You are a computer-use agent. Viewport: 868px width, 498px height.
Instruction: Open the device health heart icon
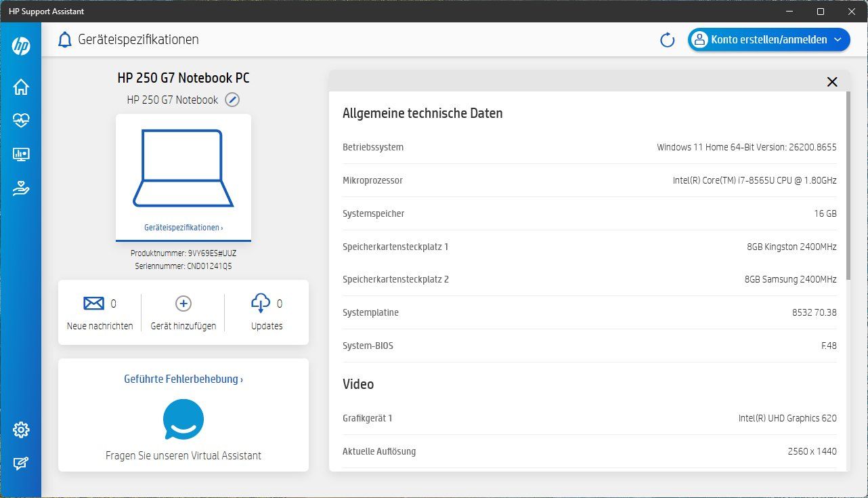point(21,121)
